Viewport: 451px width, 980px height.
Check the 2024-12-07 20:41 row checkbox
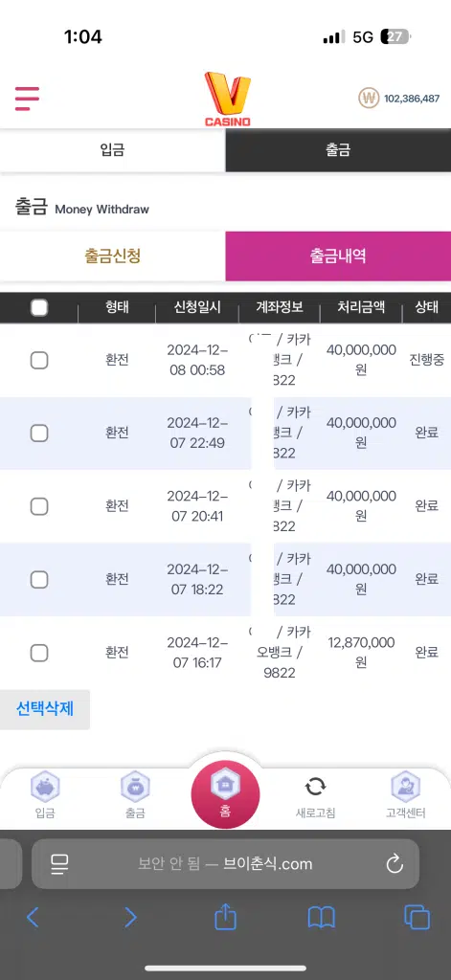(x=39, y=506)
